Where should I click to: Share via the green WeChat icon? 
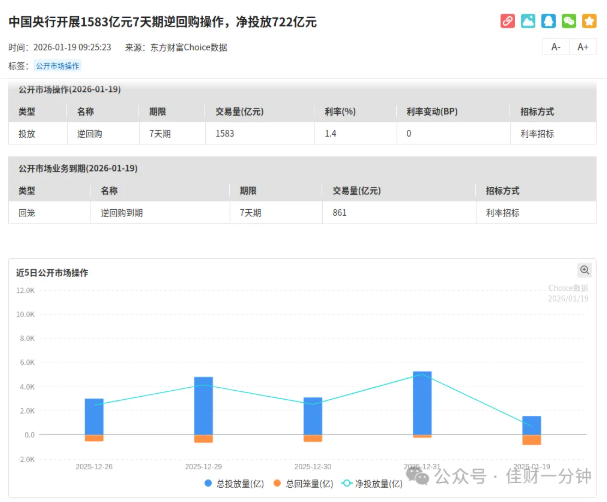[x=569, y=21]
